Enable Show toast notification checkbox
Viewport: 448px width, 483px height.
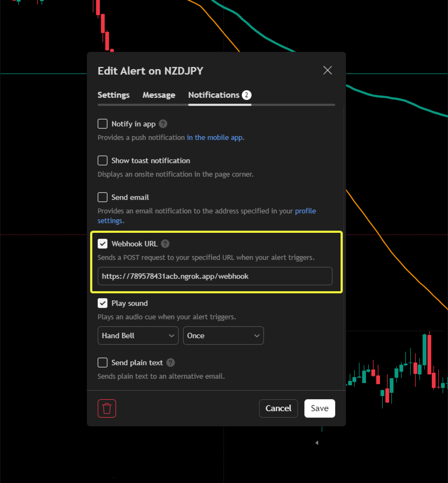[x=103, y=160]
